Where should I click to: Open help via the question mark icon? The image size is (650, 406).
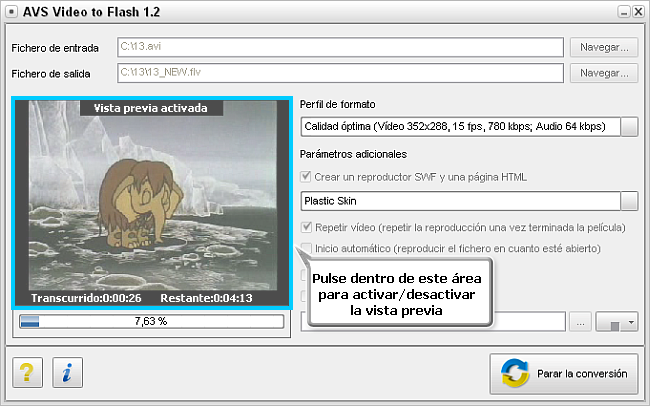click(x=27, y=372)
